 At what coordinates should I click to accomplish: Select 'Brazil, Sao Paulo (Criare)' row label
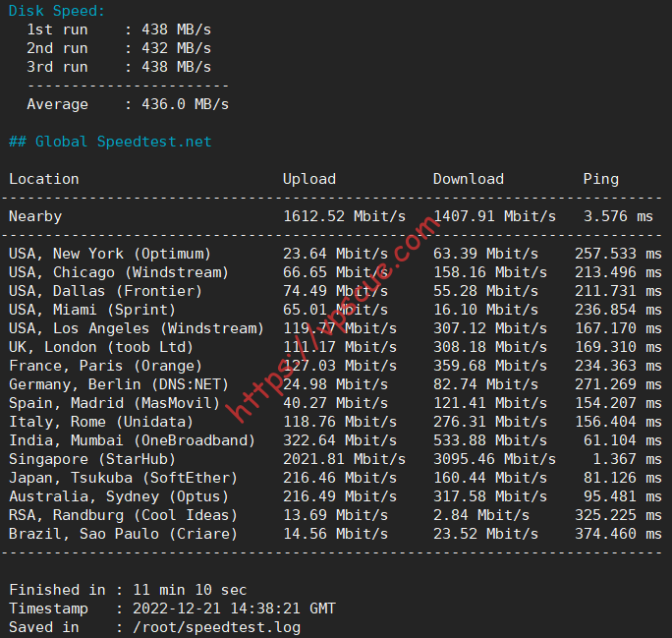[123, 534]
